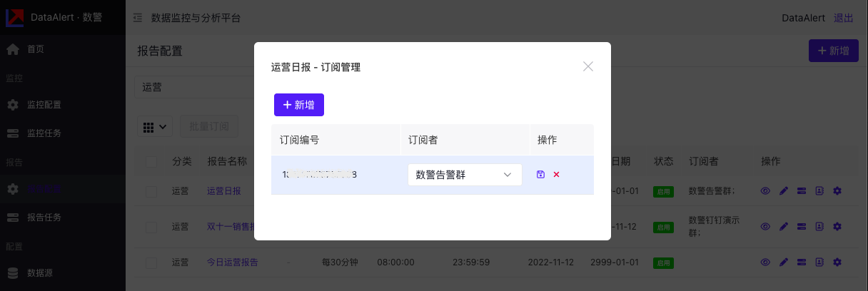The height and width of the screenshot is (291, 868).
Task: Click 启用 status badge in 数警钉钉演示群 row
Action: click(664, 227)
